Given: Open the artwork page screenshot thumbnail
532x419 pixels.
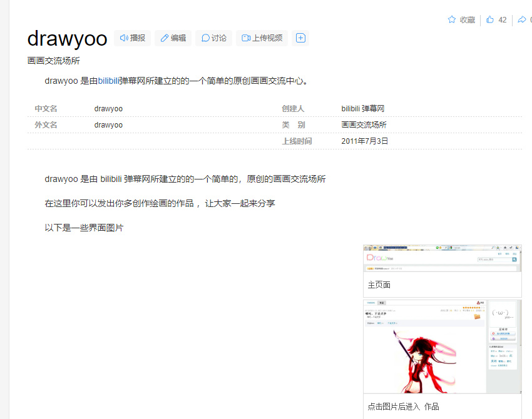Looking at the screenshot, I should 442,346.
